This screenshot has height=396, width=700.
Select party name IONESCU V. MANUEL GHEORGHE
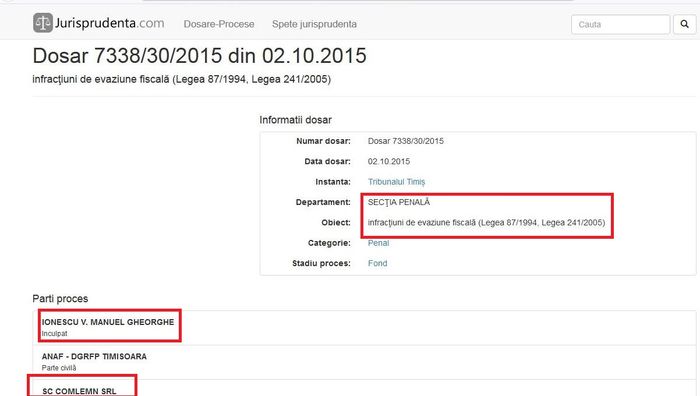click(108, 322)
